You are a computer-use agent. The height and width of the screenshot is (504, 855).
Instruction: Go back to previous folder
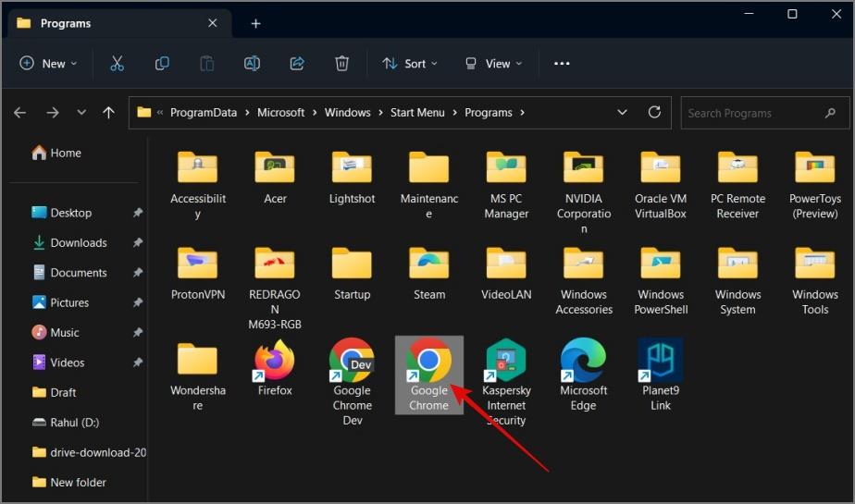coord(20,113)
